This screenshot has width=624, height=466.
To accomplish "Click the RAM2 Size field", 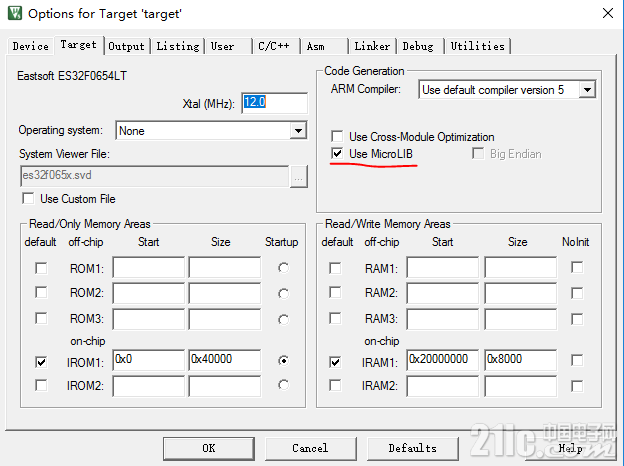I will tap(521, 293).
